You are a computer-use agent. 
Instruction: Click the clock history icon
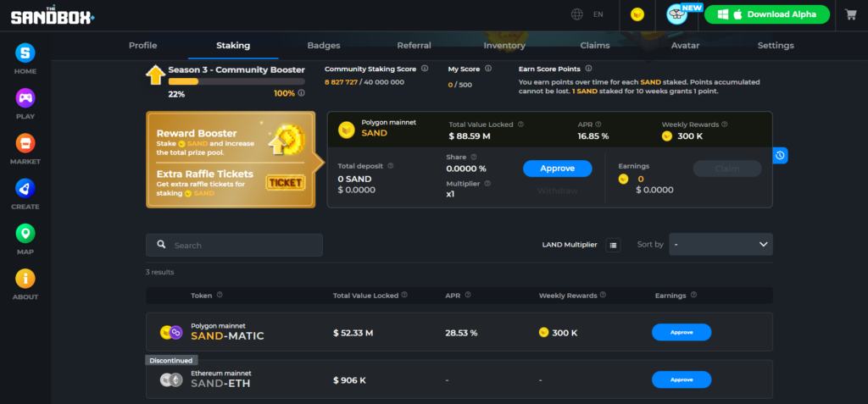click(x=780, y=156)
